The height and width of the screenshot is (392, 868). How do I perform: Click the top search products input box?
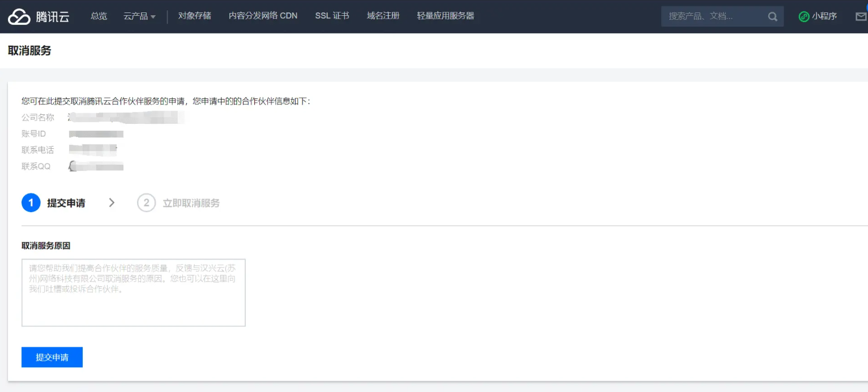point(712,16)
